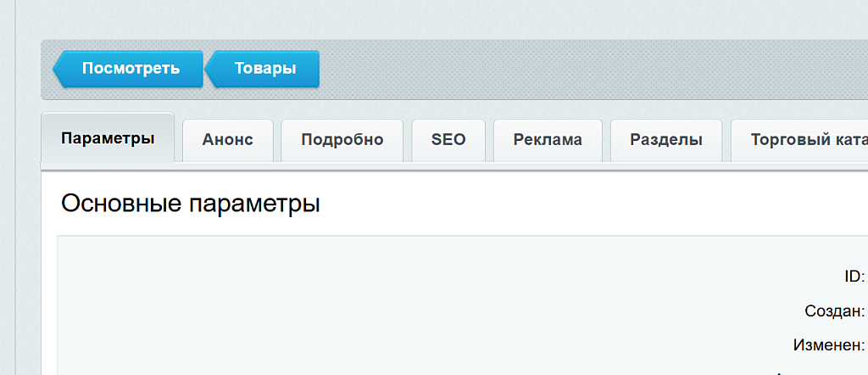Click the Основные параметры heading

coord(191,204)
